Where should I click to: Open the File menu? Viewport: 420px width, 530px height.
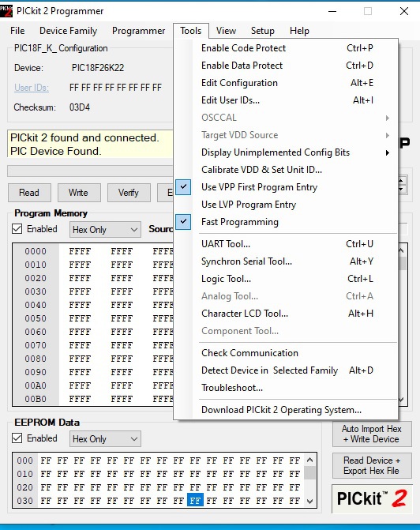point(17,31)
